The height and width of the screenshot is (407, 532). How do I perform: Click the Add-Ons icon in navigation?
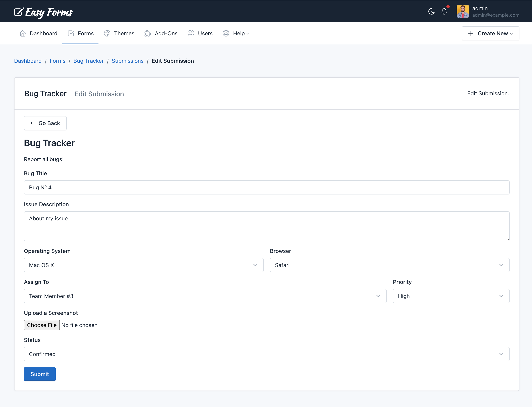point(148,33)
